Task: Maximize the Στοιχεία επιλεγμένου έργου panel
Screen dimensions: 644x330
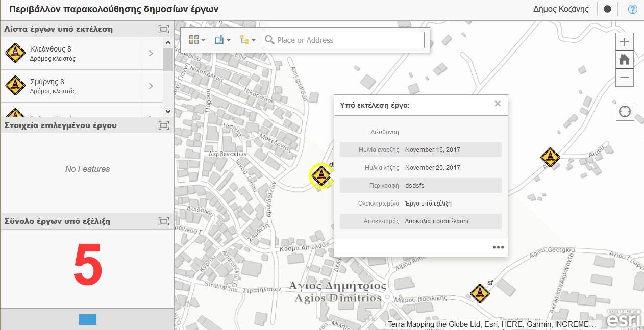Action: [x=163, y=125]
